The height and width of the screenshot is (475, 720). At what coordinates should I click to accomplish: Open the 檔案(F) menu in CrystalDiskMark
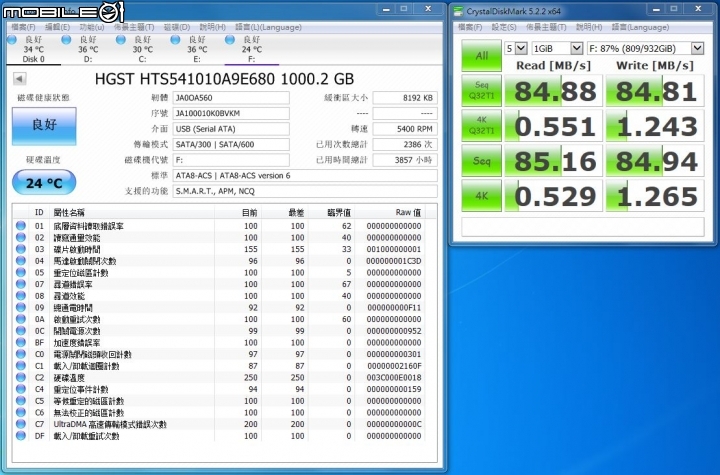(x=470, y=27)
